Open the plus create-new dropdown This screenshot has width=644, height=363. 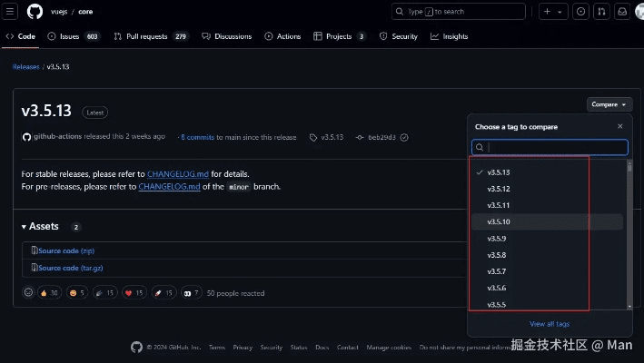coord(552,12)
